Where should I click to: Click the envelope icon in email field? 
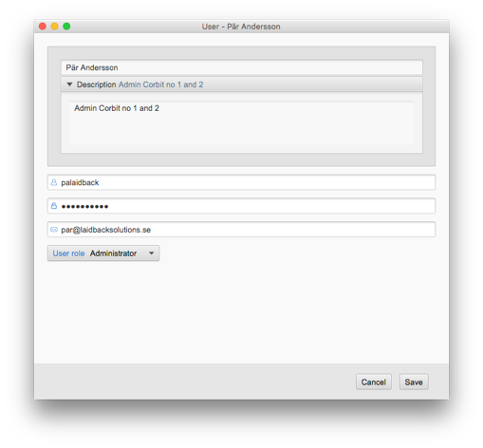point(54,230)
